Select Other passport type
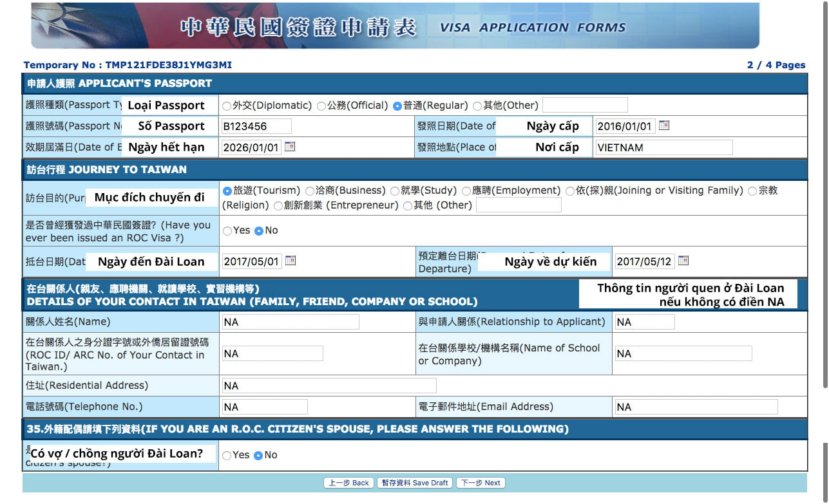 pos(477,106)
